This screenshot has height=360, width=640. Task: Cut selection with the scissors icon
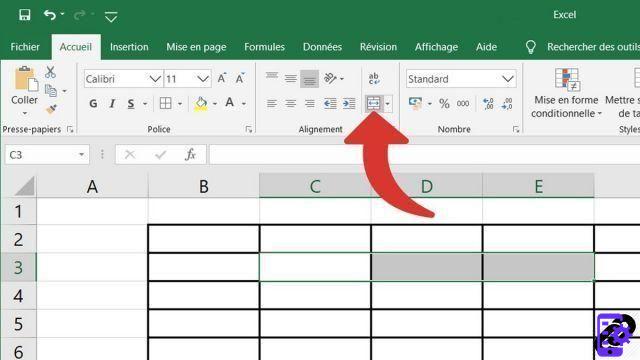pyautogui.click(x=50, y=72)
